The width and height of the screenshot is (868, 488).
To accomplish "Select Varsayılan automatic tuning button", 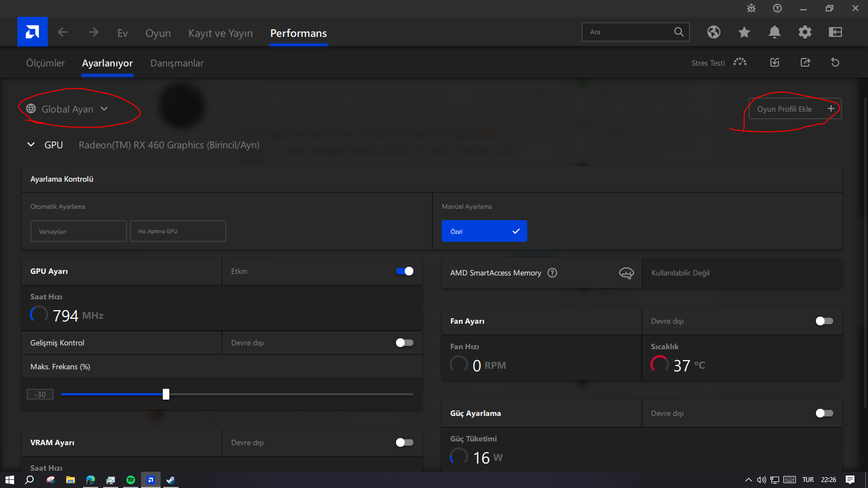I will click(x=79, y=231).
